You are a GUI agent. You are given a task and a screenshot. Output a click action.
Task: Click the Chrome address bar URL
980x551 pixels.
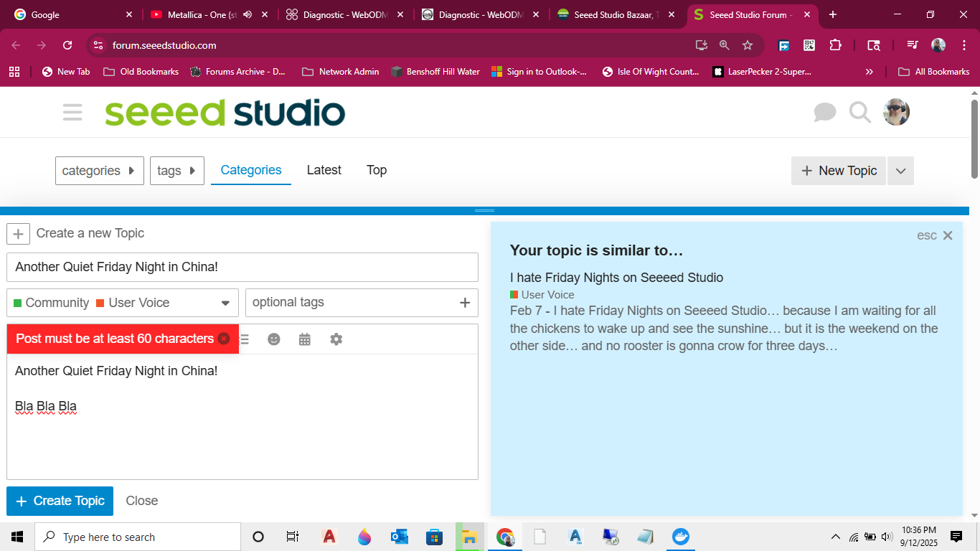click(x=164, y=45)
